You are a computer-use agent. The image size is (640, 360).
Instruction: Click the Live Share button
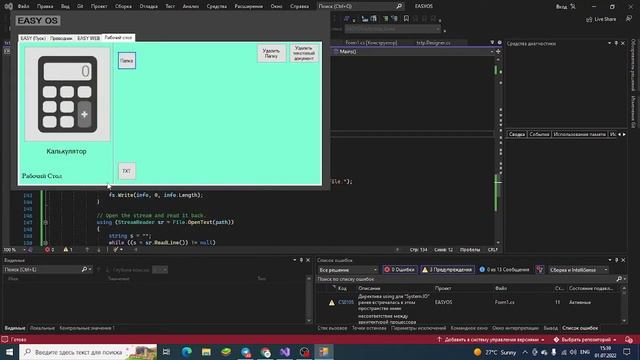(x=601, y=19)
